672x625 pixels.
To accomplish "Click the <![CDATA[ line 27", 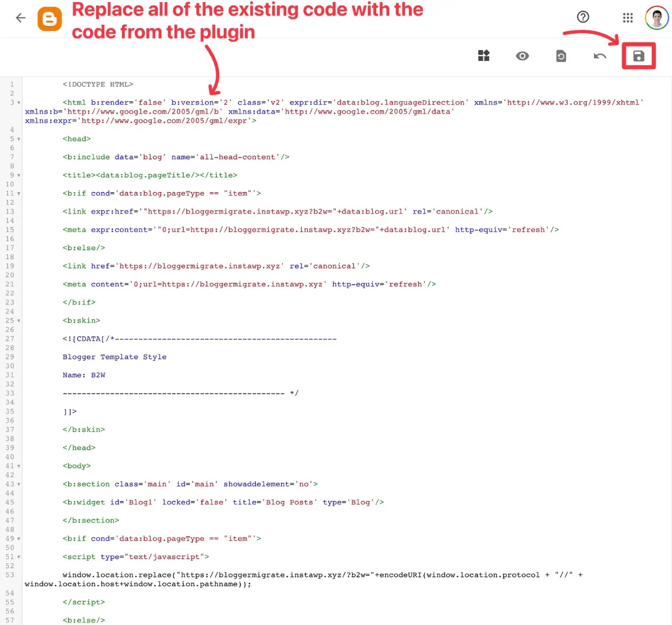I will (200, 339).
